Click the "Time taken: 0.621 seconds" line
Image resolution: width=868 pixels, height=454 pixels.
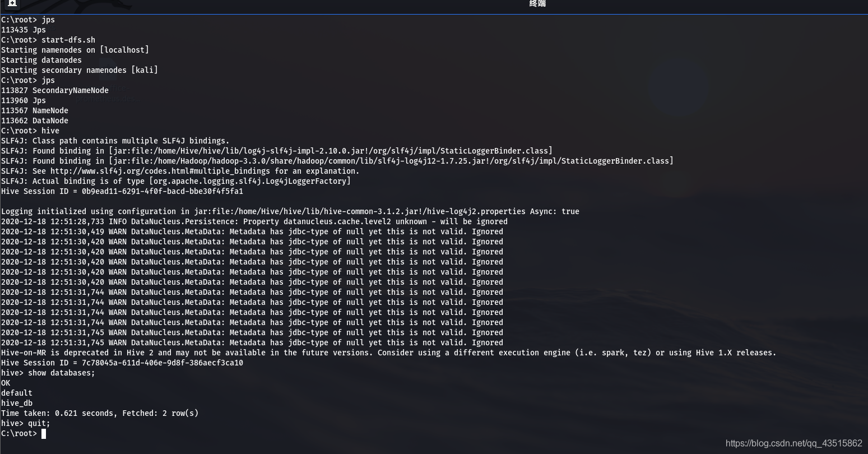coord(100,413)
